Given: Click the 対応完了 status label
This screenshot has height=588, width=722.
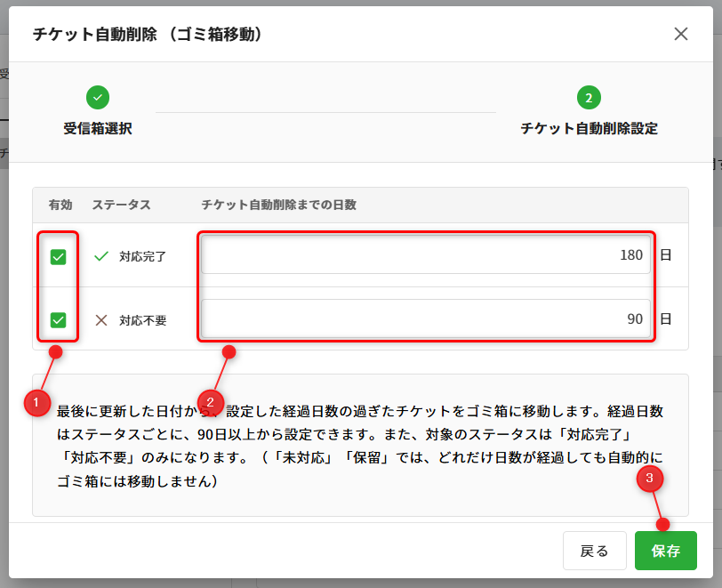Looking at the screenshot, I should tap(143, 257).
